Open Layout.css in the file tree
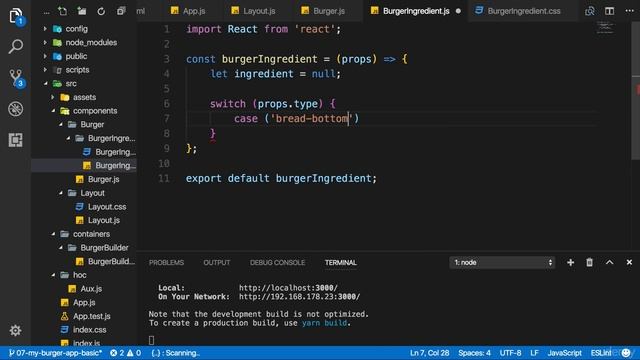 pos(107,207)
